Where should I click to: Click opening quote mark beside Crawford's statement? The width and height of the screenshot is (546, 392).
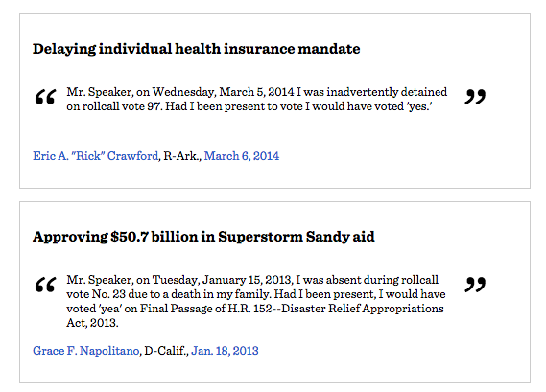point(45,97)
